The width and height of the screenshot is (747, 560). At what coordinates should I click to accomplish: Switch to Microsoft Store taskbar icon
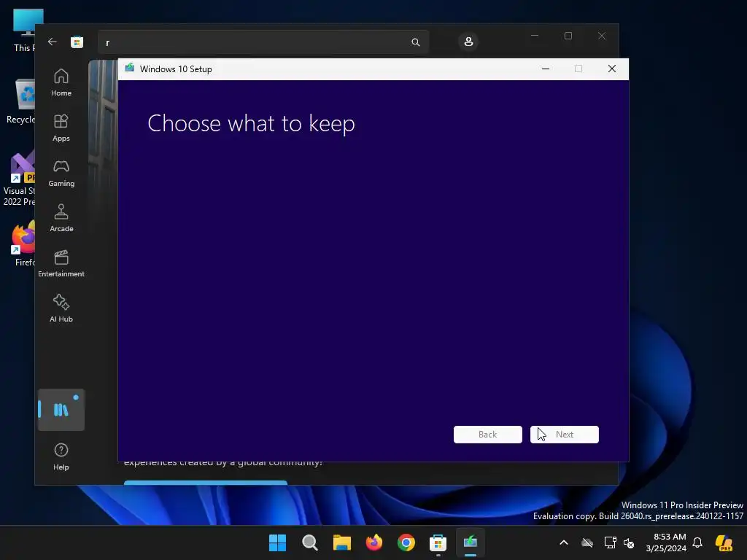438,542
